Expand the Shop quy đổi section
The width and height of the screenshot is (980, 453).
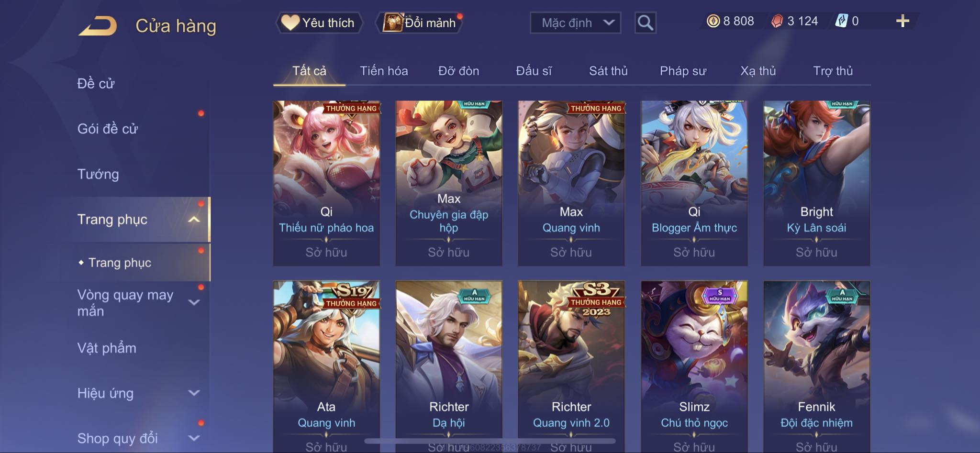pos(194,438)
